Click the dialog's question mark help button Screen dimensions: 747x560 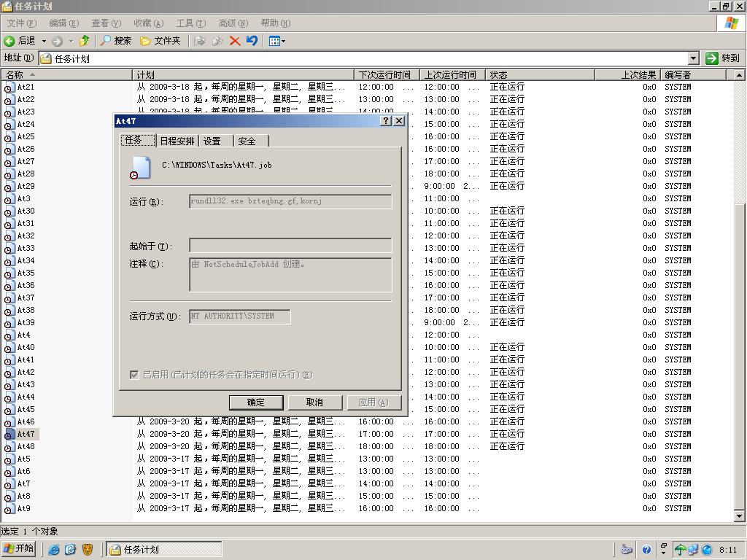[x=387, y=121]
